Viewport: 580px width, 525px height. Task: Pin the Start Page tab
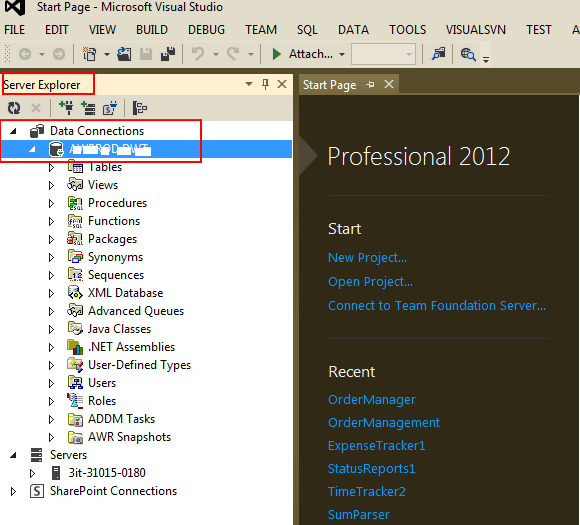(x=370, y=85)
